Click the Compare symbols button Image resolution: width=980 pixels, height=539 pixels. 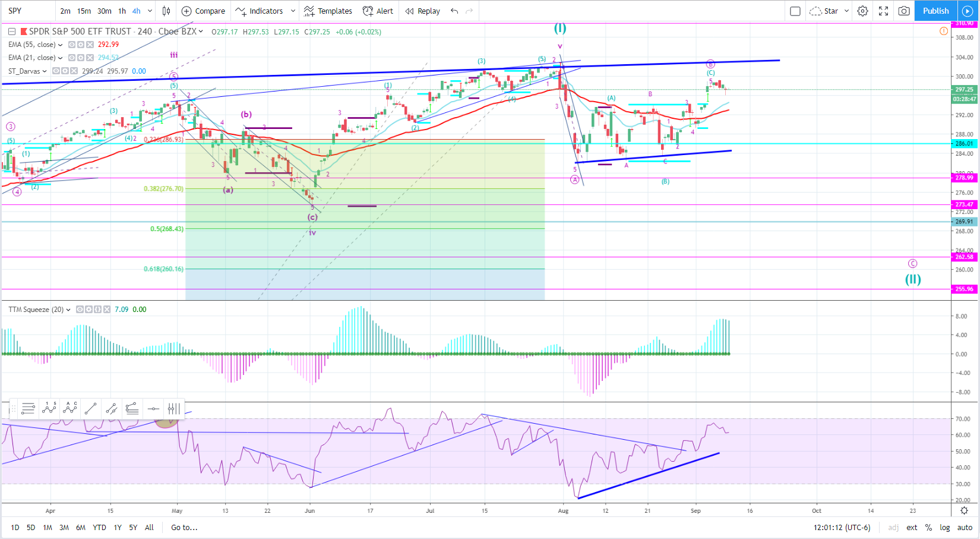(203, 11)
